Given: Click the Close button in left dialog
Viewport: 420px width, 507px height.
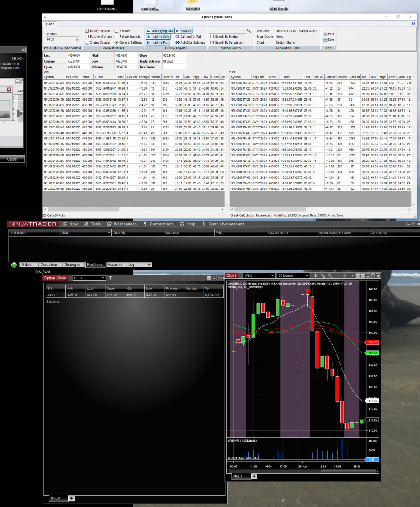Looking at the screenshot, I should [12, 159].
